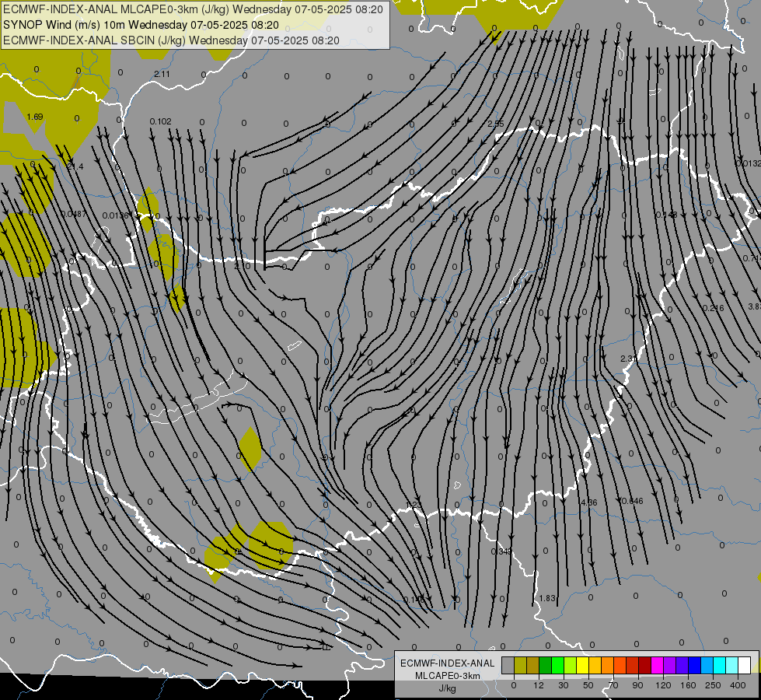Click the gray swatch in the MLCAPE legend
This screenshot has height=700, width=761.
508,666
